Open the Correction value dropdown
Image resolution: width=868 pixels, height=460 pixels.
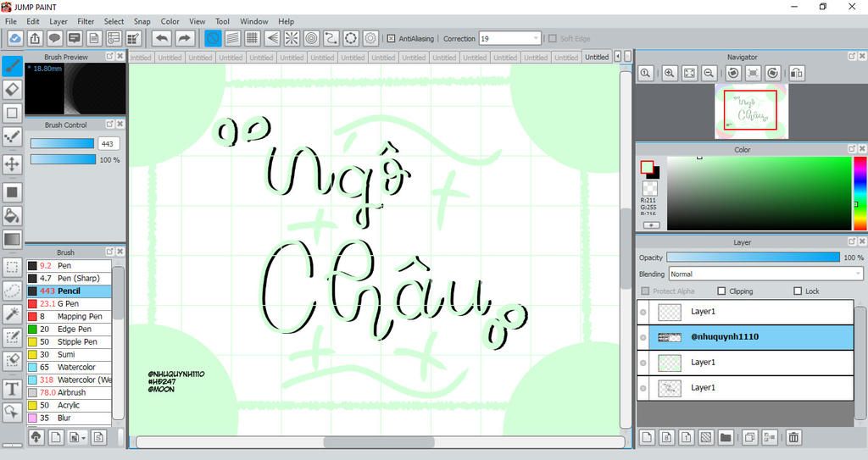tap(536, 39)
